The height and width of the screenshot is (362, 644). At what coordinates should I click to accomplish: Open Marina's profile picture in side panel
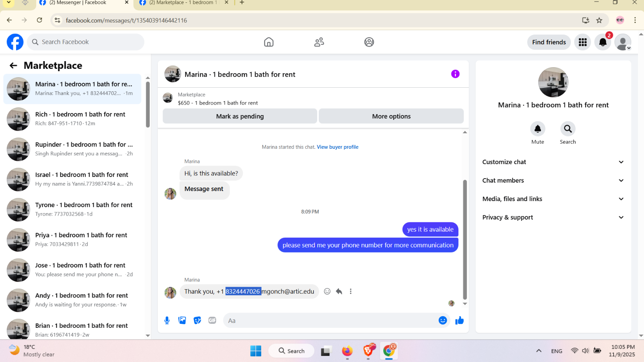pyautogui.click(x=553, y=82)
